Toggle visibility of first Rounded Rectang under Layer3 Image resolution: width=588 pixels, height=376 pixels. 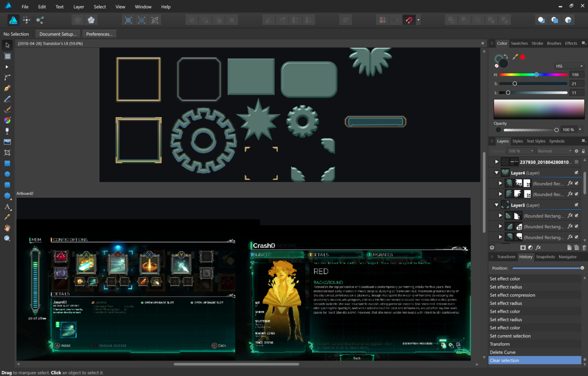(577, 215)
